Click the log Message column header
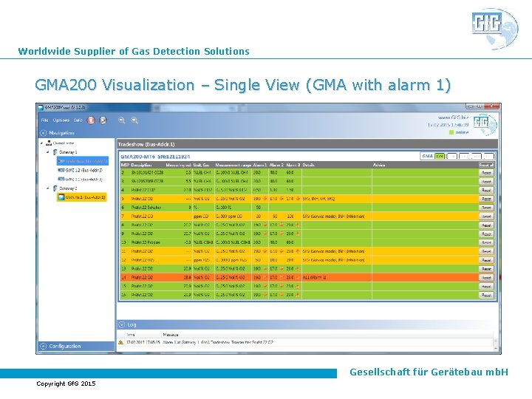The image size is (532, 399). [x=171, y=335]
